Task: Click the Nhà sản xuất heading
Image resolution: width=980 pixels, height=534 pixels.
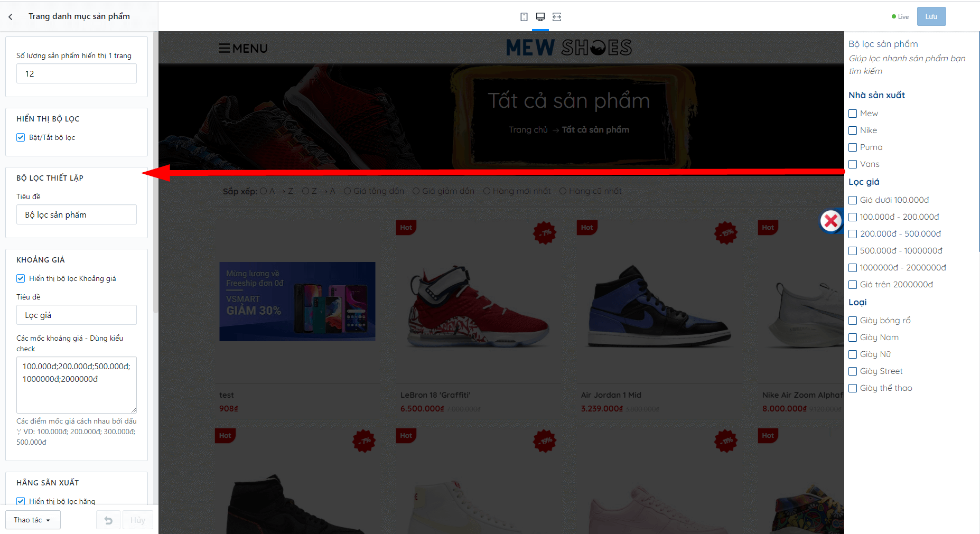Action: 876,96
